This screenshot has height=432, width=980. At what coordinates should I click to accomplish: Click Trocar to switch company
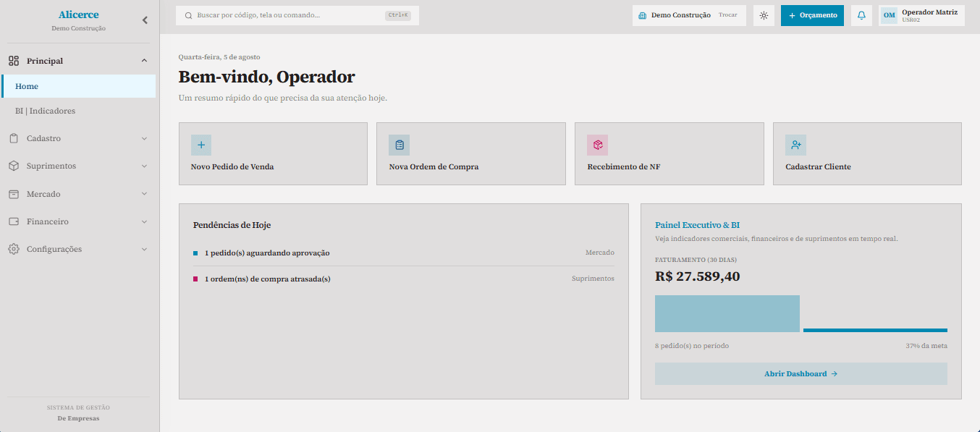[728, 15]
